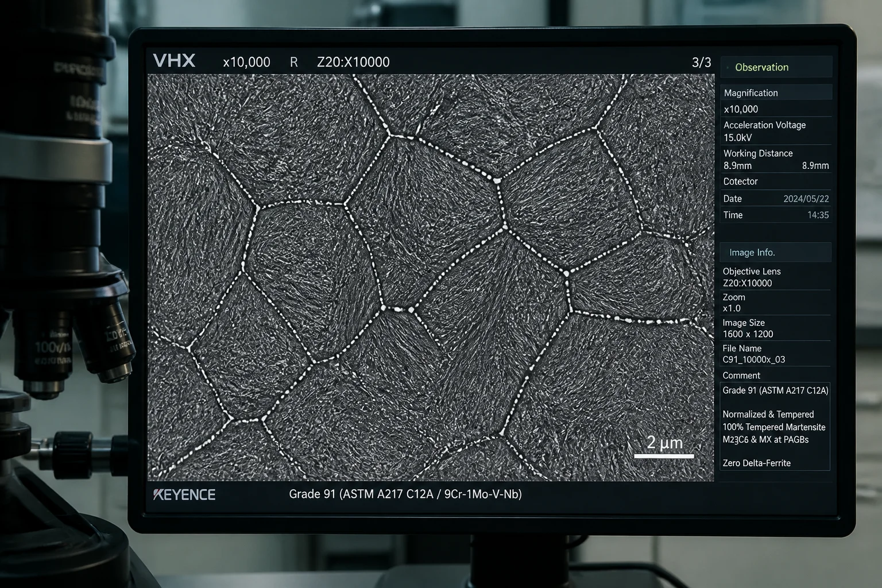Click the Normalized & Tempered comment line
This screenshot has height=588, width=882.
point(768,414)
